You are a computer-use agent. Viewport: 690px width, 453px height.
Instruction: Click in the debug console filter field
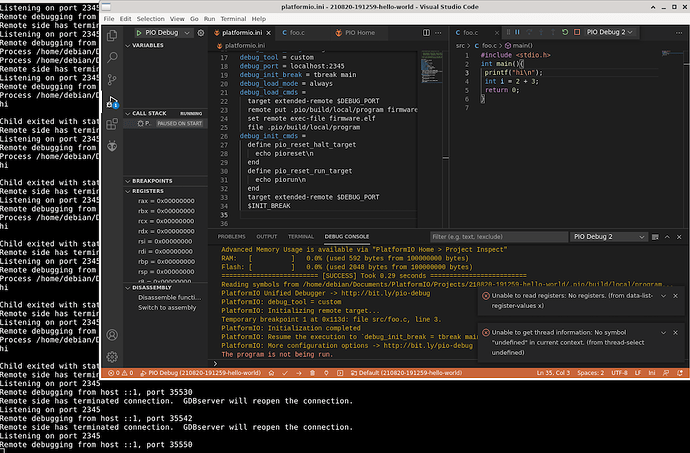click(x=499, y=237)
